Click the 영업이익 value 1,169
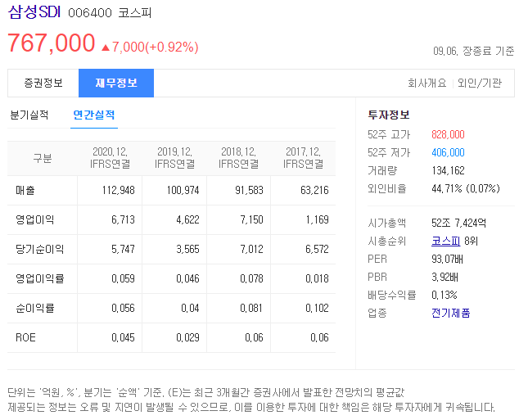The height and width of the screenshot is (420, 519). 317,219
